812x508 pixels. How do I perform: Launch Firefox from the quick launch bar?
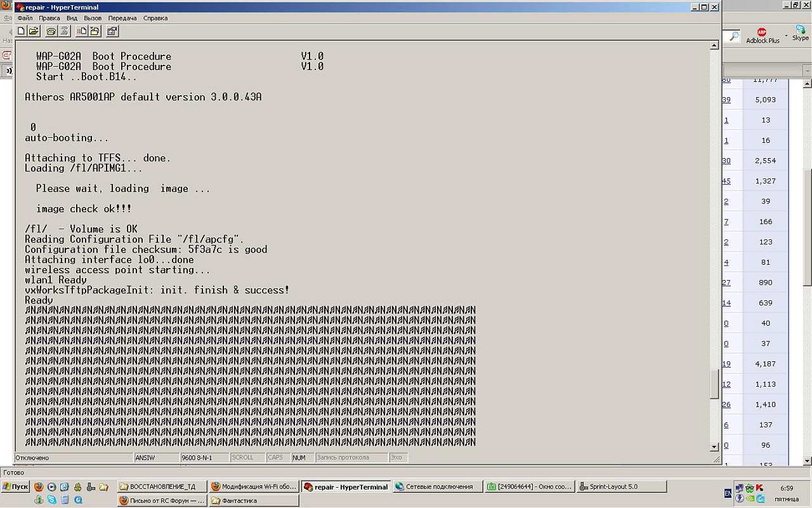click(39, 487)
